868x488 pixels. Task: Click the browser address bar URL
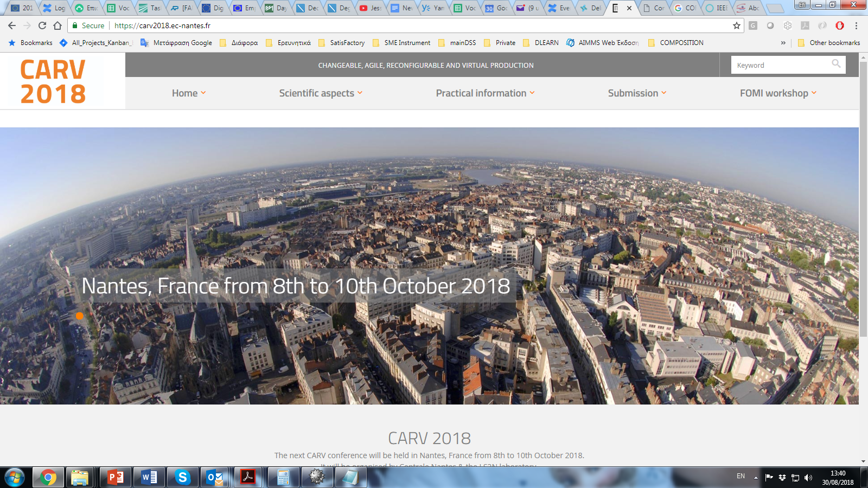click(x=162, y=25)
